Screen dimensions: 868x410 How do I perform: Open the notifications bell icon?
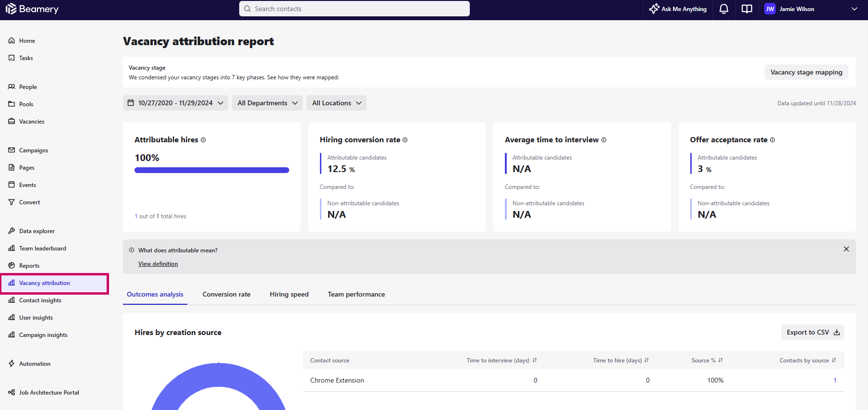pos(723,9)
